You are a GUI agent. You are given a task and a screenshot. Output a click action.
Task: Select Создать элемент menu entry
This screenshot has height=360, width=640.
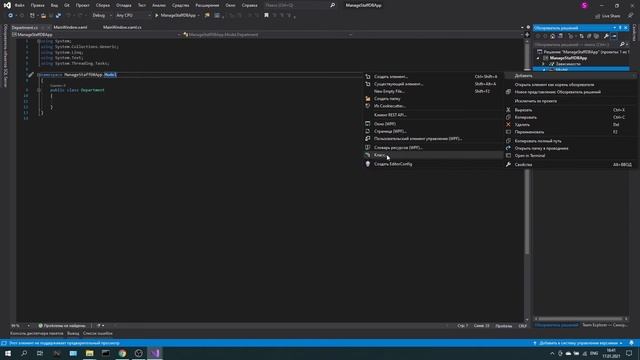(433, 77)
